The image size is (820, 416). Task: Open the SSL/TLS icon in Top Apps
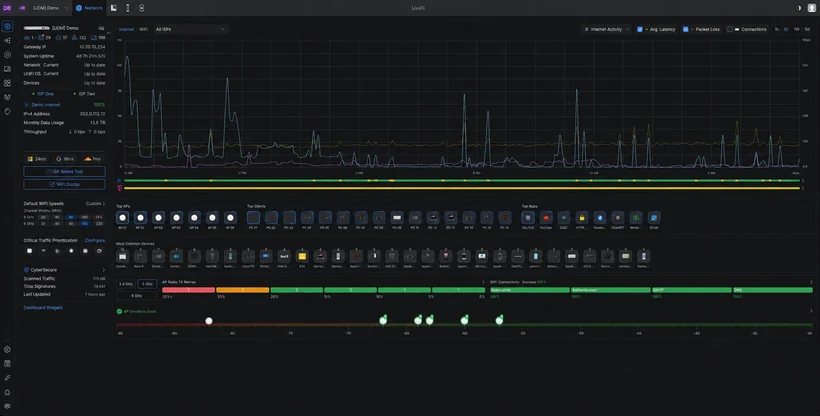pyautogui.click(x=528, y=218)
